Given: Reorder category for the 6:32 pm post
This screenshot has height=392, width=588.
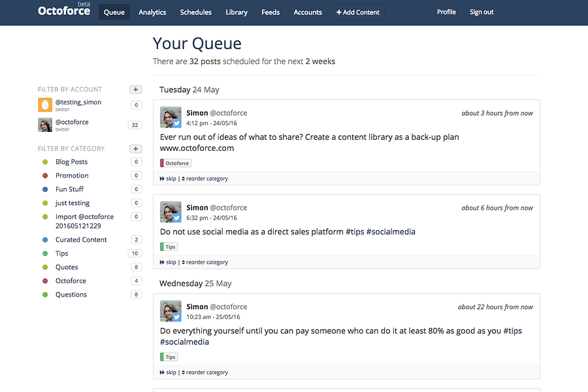Looking at the screenshot, I should 204,262.
